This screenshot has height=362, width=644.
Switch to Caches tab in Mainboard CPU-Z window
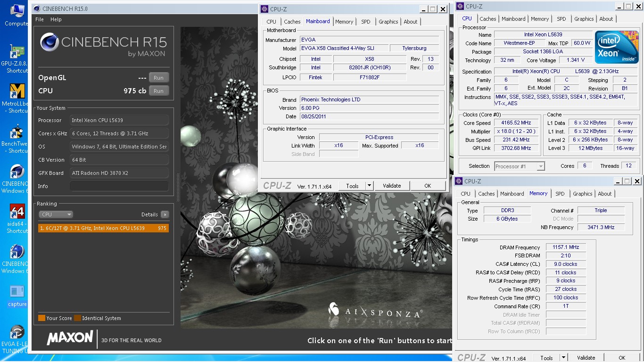point(292,22)
